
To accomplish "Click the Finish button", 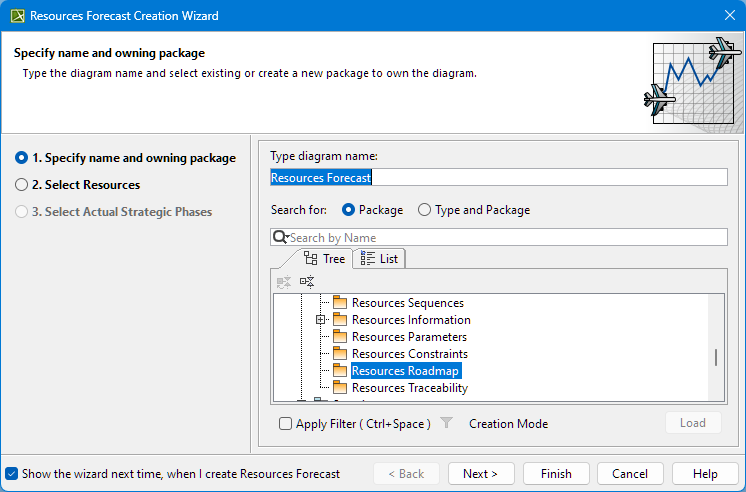I will tap(556, 474).
